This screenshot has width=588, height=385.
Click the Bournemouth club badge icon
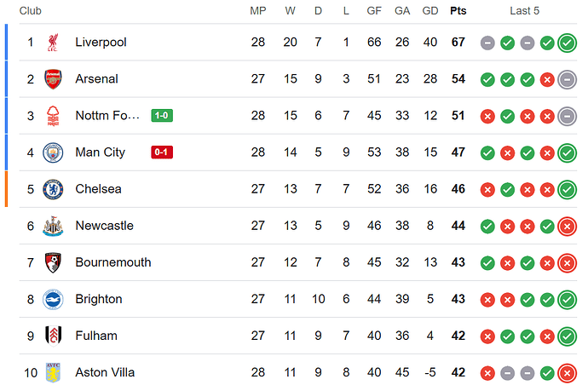click(53, 262)
